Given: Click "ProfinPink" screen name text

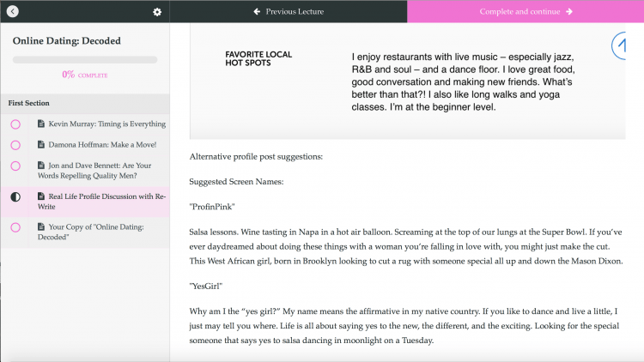Looking at the screenshot, I should tap(212, 207).
